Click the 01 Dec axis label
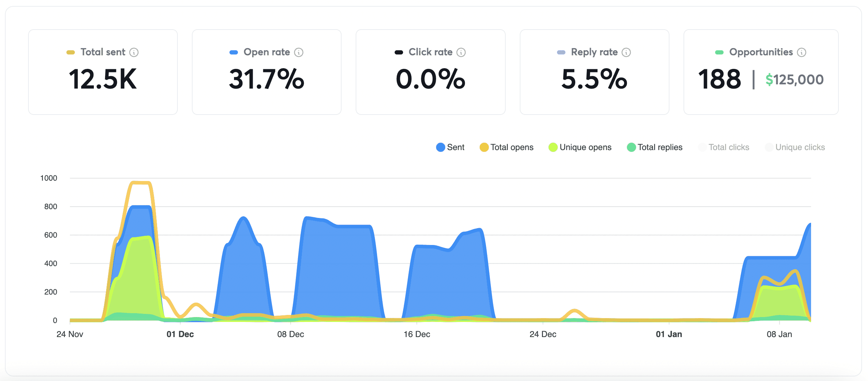The width and height of the screenshot is (868, 381). (x=180, y=334)
